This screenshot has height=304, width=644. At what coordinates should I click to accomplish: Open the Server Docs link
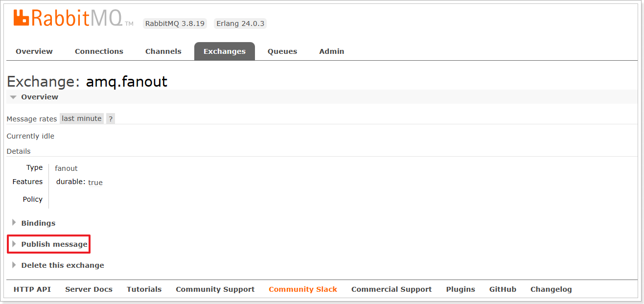89,289
